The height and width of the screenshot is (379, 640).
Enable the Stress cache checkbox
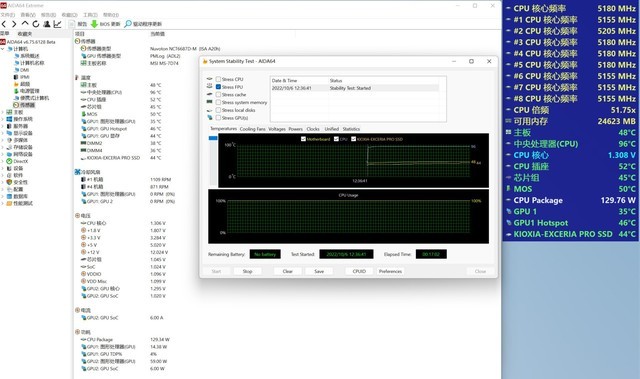coord(218,95)
